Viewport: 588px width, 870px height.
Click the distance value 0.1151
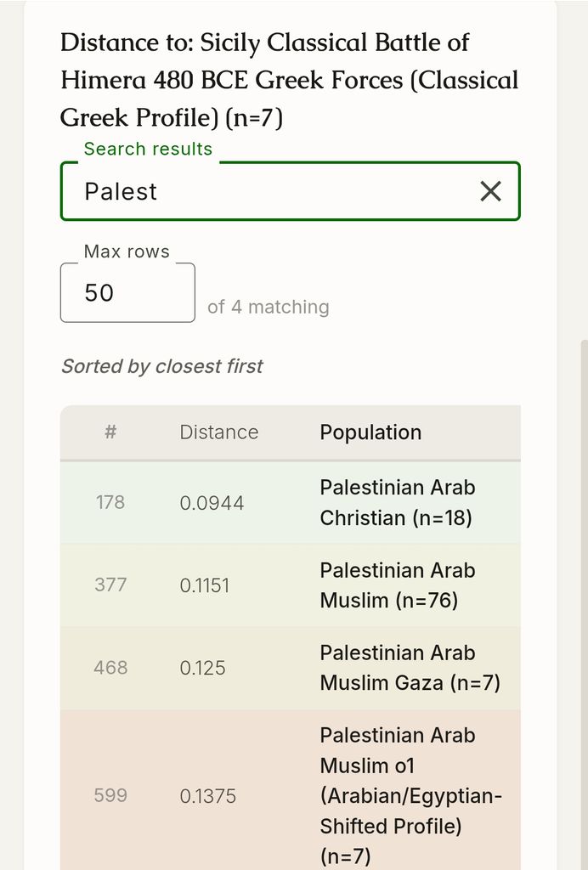click(204, 586)
